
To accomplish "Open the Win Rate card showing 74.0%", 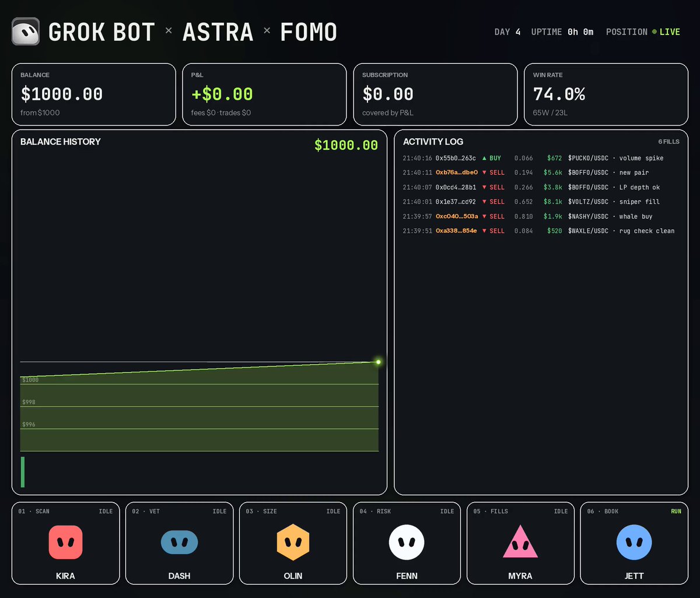I will (606, 95).
